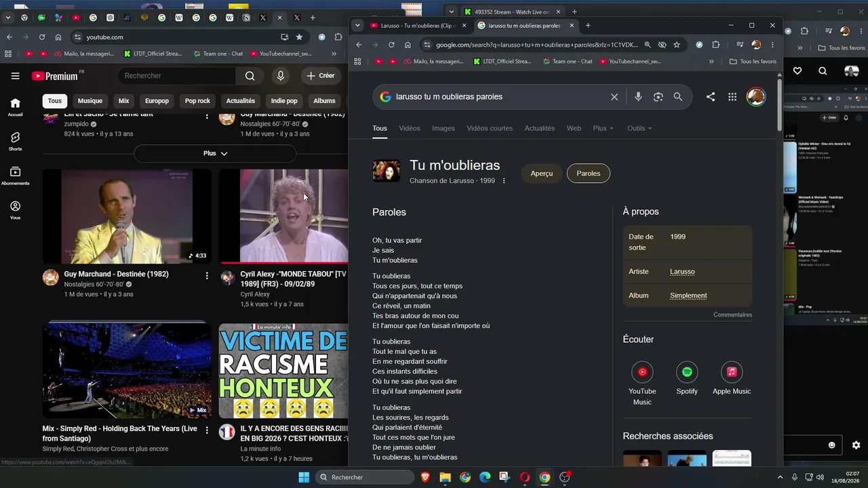
Task: Click the Créer button on YouTube
Action: pyautogui.click(x=321, y=76)
